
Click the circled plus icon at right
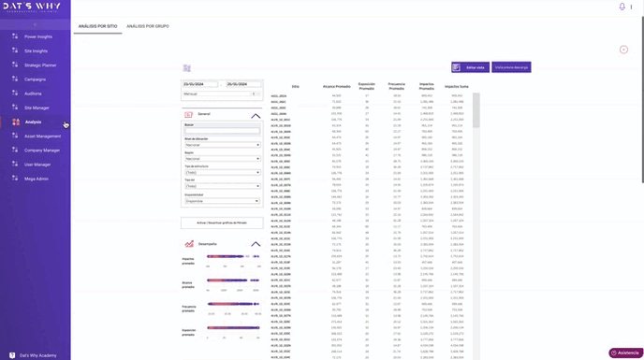pyautogui.click(x=623, y=50)
